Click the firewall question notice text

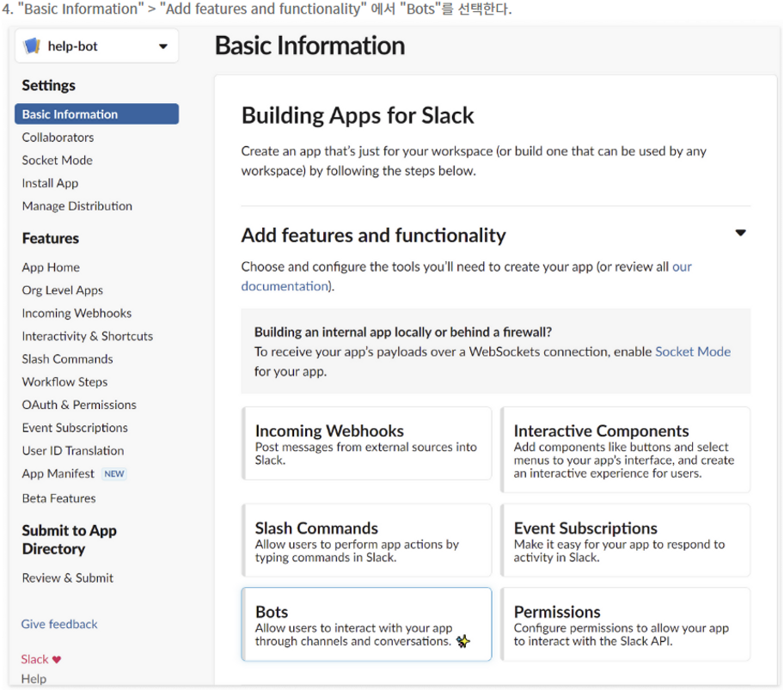point(403,333)
